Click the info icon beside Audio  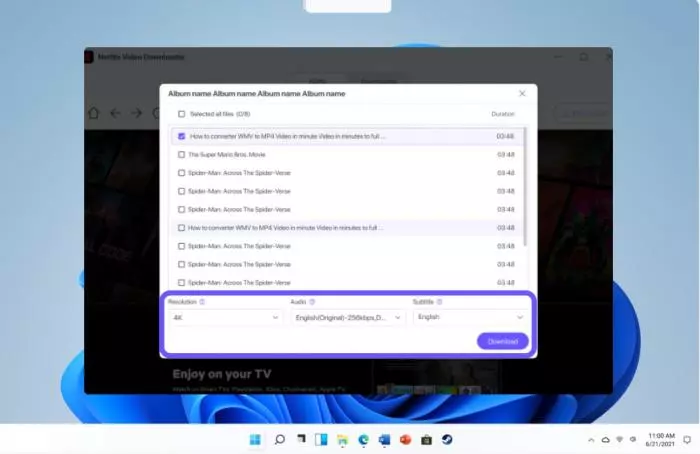(312, 302)
